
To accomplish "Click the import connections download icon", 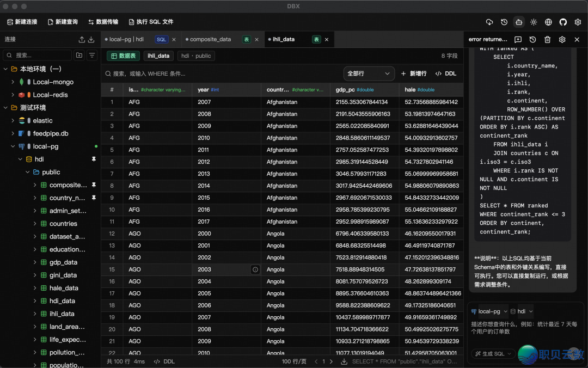I will 91,39.
